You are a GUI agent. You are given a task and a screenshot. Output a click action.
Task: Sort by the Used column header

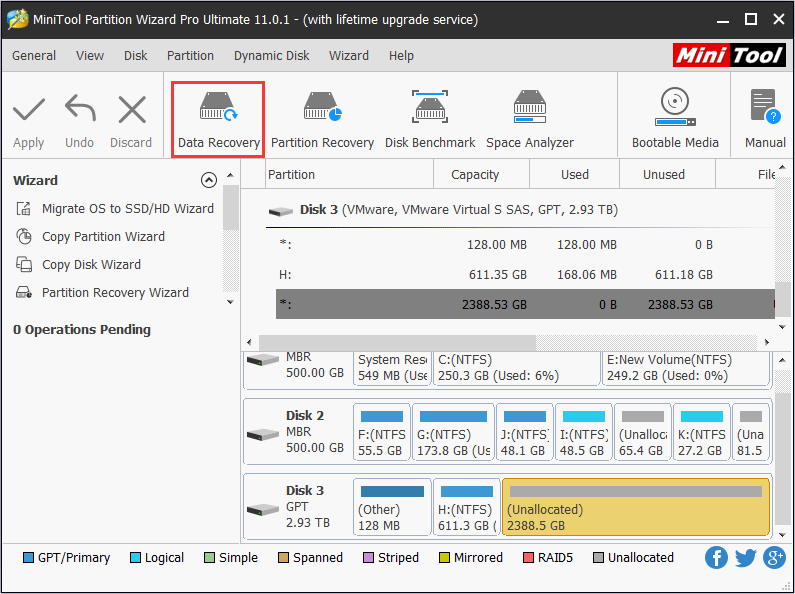[x=574, y=174]
